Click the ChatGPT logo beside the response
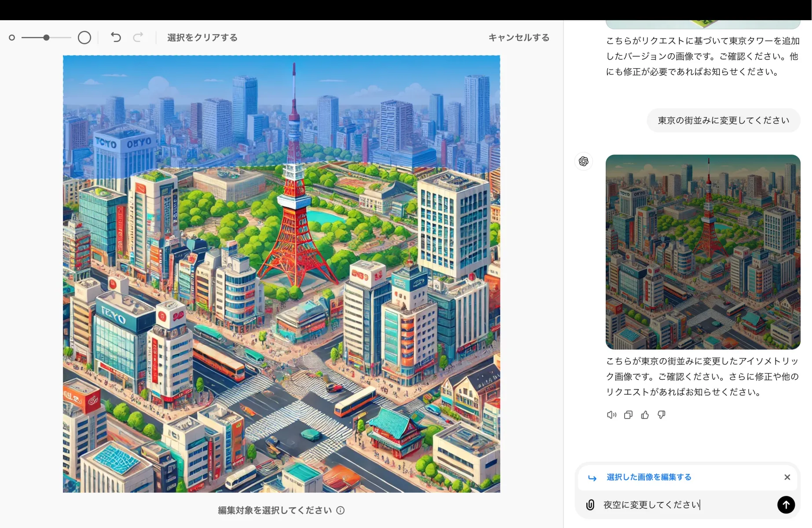 [584, 161]
